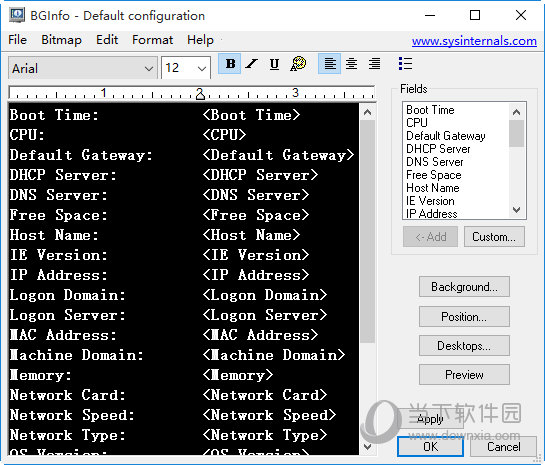This screenshot has width=545, height=465.
Task: Visit www.sysinternals.com link
Action: coord(474,41)
